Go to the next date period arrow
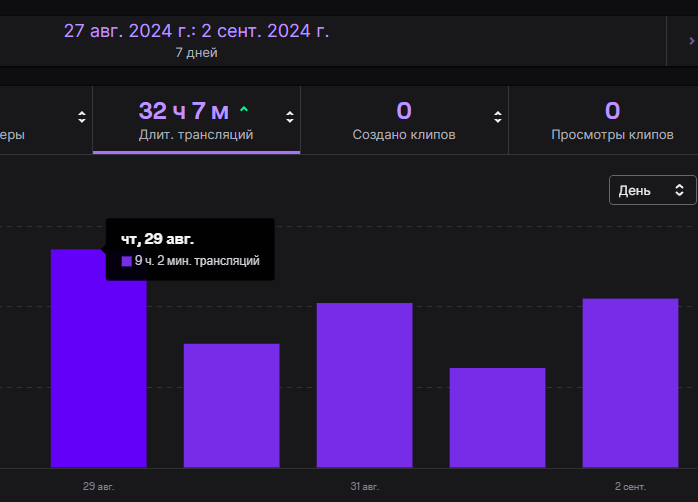 click(x=691, y=41)
